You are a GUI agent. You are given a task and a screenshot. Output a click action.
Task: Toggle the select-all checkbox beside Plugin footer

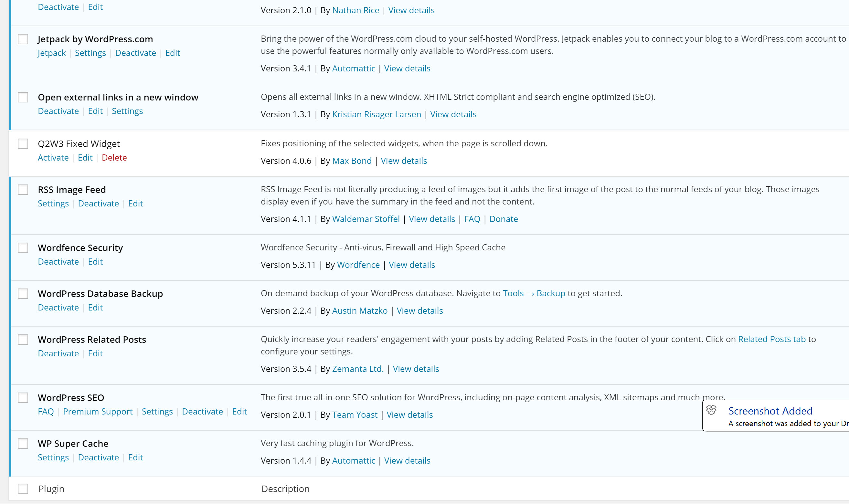pyautogui.click(x=23, y=489)
